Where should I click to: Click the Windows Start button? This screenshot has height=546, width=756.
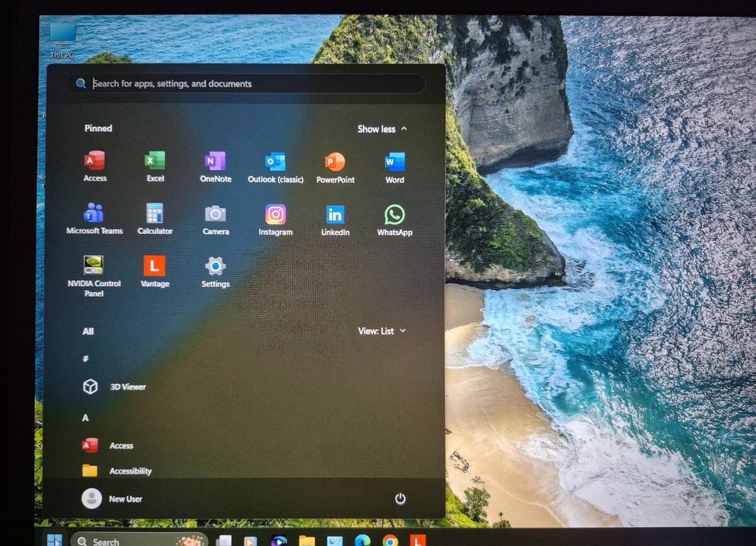click(x=55, y=540)
